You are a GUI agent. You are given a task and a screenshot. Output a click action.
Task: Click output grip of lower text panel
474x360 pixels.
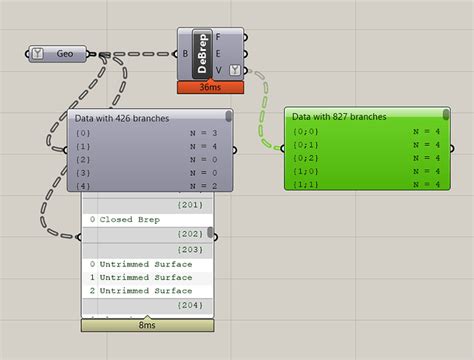(215, 237)
